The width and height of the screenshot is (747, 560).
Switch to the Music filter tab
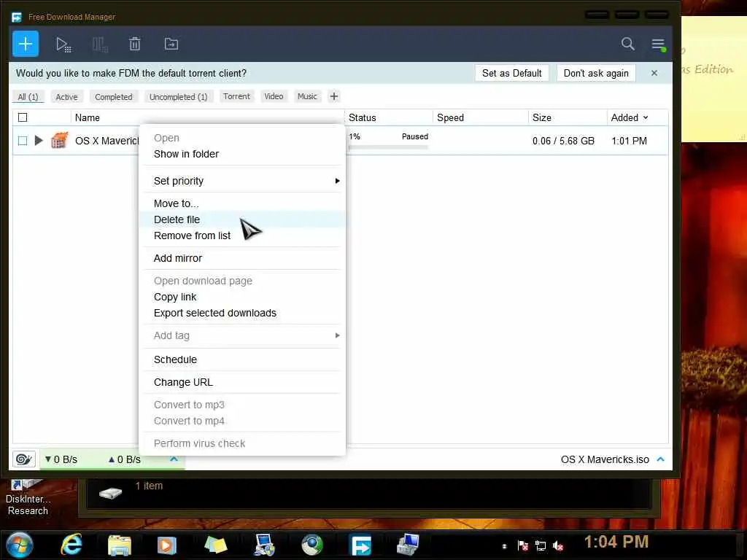307,96
